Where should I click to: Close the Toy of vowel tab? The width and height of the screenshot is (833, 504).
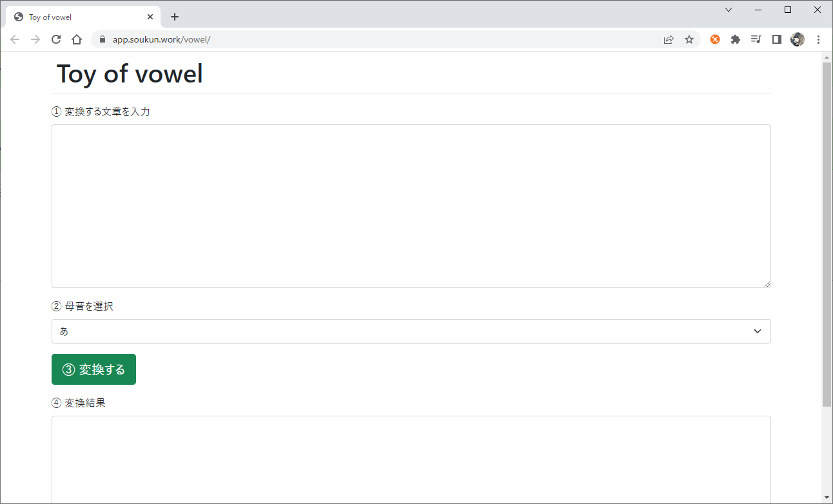point(150,17)
